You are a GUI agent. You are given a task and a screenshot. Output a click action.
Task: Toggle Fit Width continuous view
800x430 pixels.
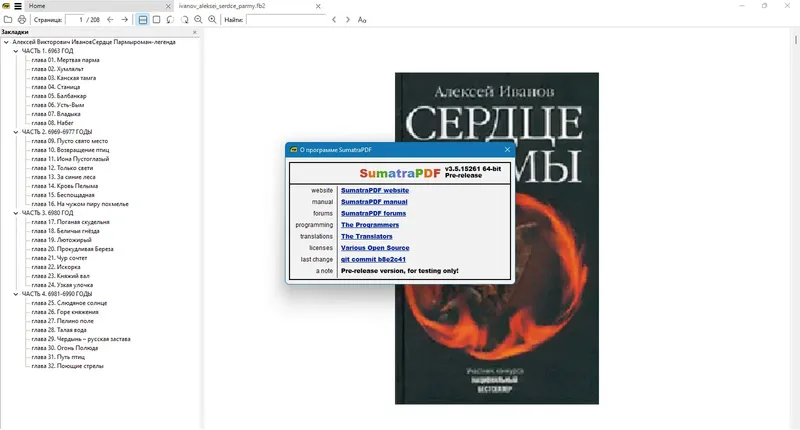[x=143, y=19]
